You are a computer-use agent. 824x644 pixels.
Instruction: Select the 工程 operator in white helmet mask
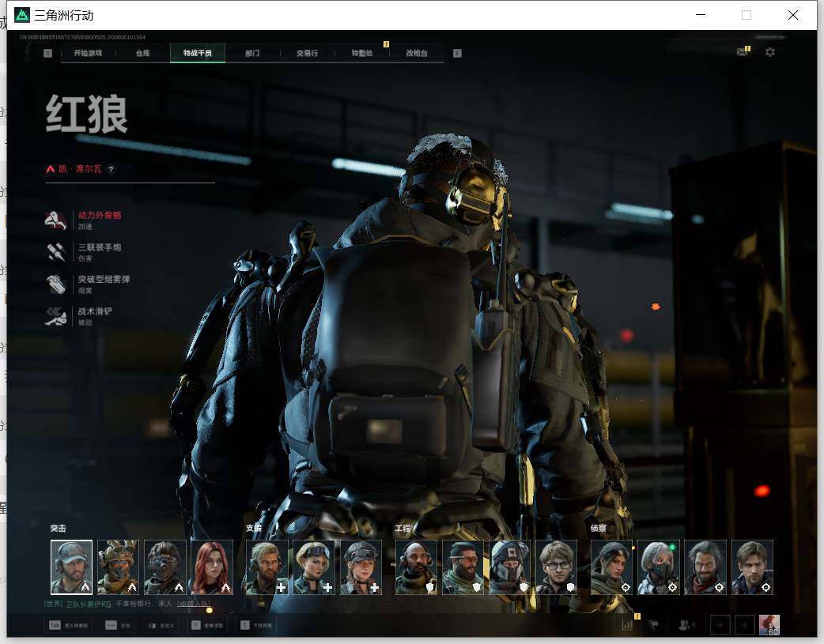point(510,567)
